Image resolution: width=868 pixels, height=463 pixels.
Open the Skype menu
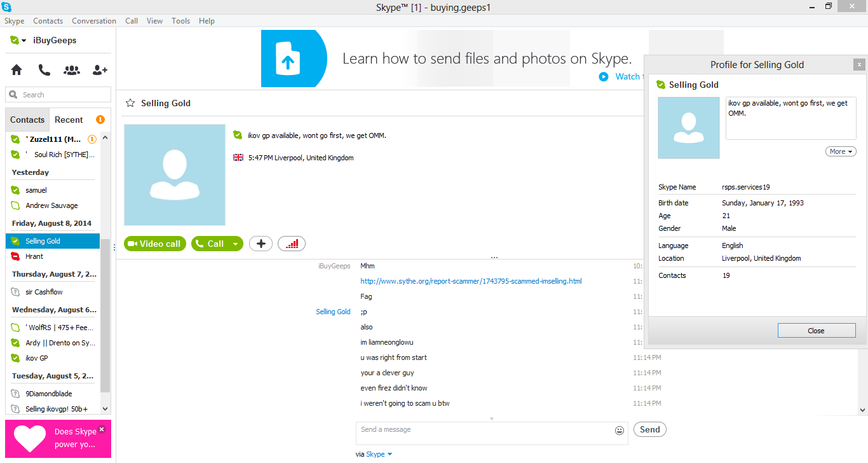point(14,21)
